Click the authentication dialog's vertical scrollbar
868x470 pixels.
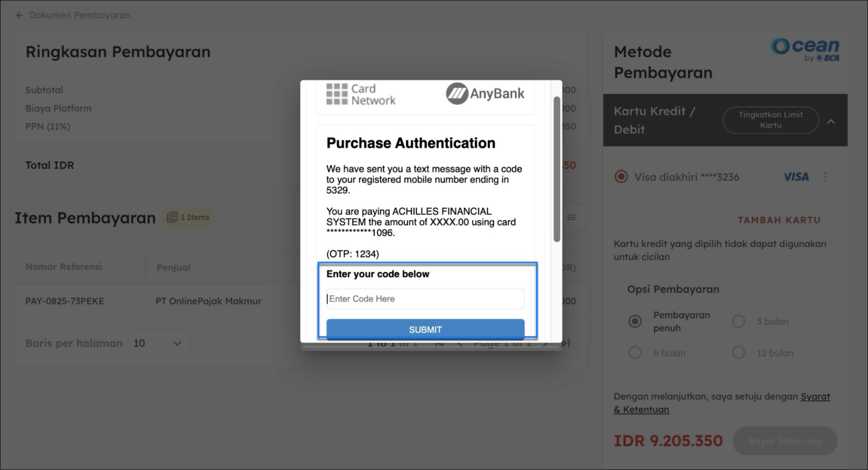(x=557, y=168)
